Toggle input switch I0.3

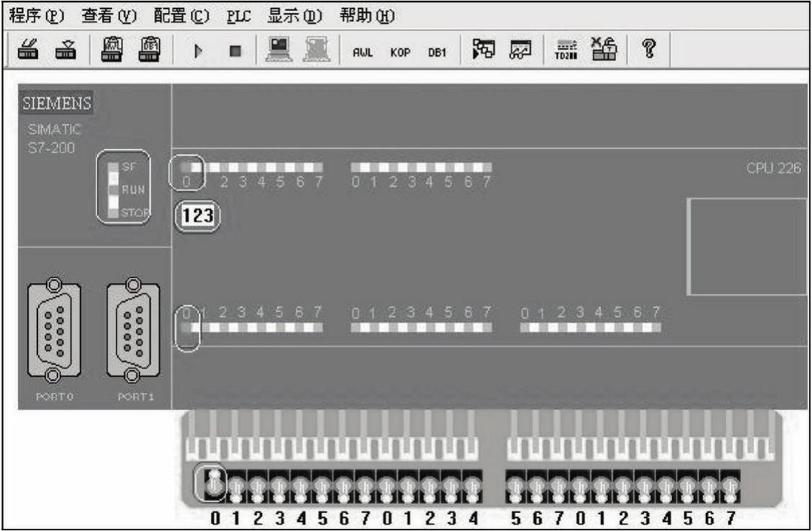coord(279,488)
